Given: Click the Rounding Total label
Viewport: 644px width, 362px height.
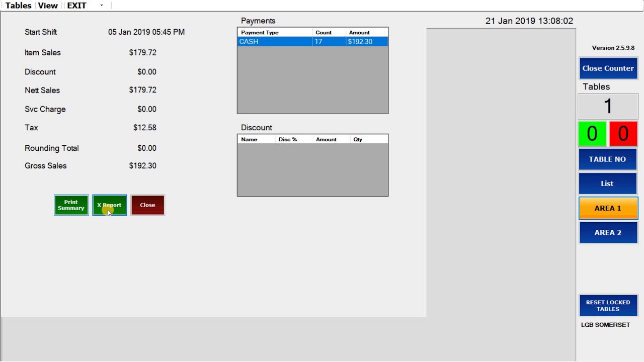Looking at the screenshot, I should pos(52,148).
